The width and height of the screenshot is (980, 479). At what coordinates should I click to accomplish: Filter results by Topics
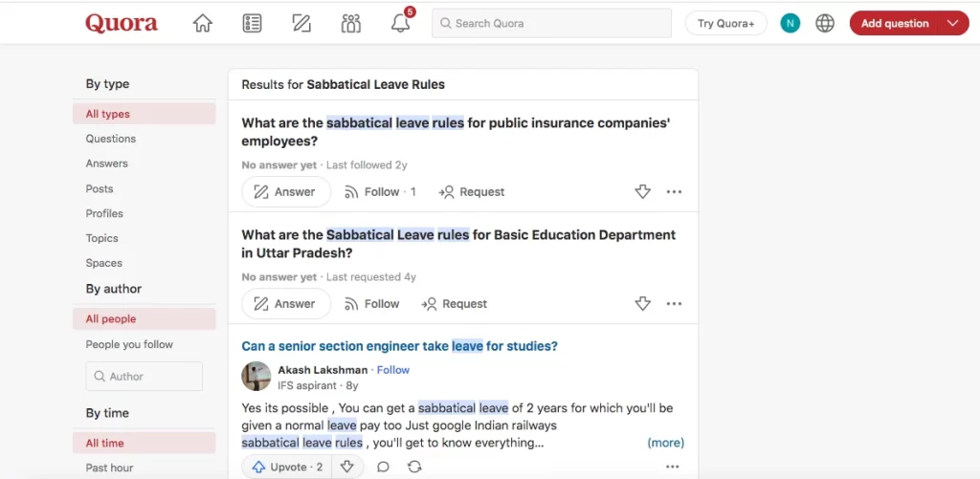click(101, 239)
